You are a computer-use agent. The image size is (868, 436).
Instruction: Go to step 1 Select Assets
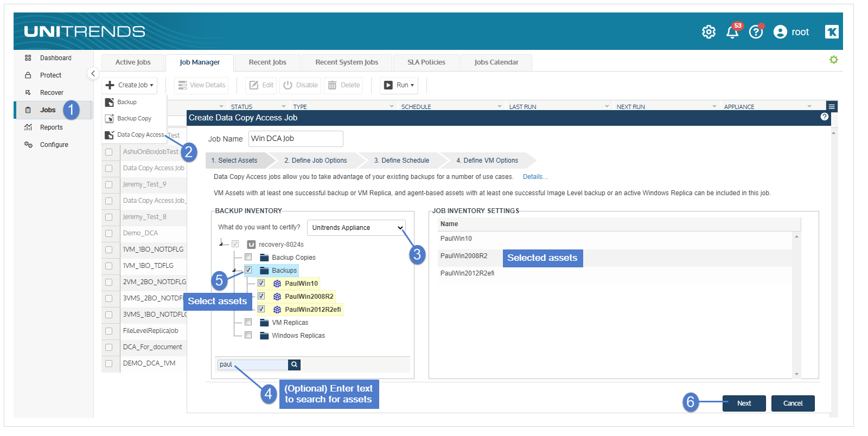(238, 161)
